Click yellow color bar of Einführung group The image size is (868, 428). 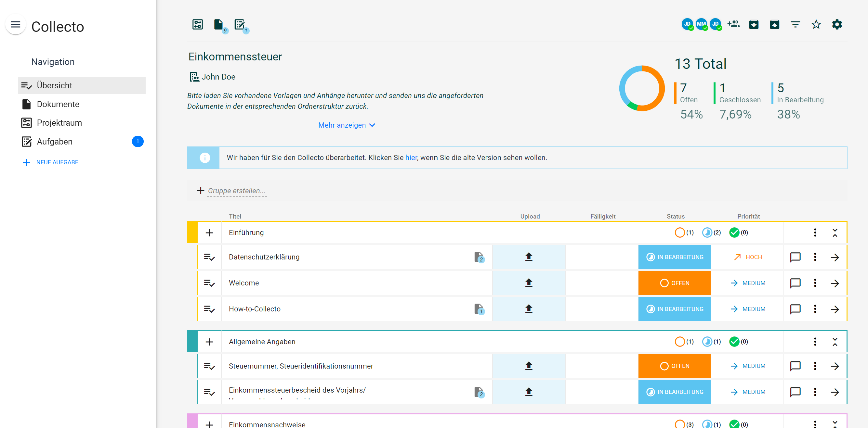pyautogui.click(x=192, y=233)
